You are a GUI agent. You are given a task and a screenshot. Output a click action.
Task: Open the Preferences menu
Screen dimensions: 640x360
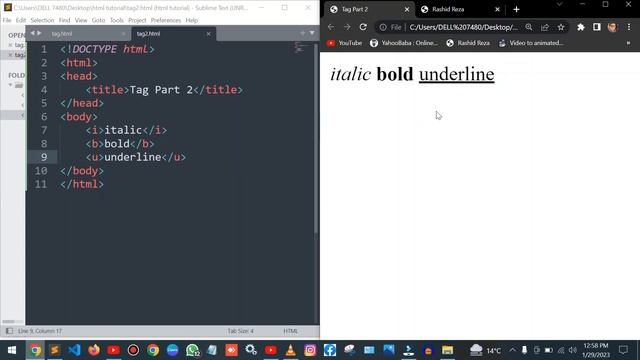(x=166, y=20)
